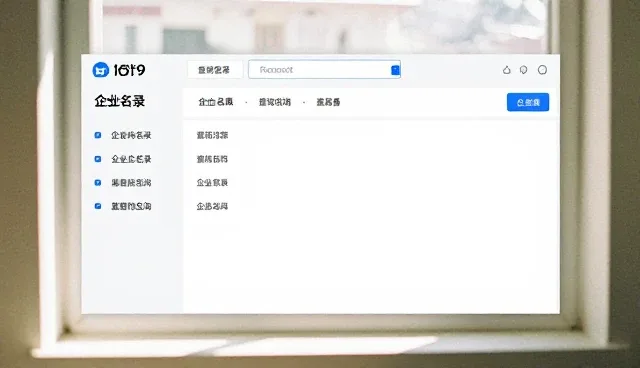Click the blue search icon inside the search field
The width and height of the screenshot is (640, 368).
click(395, 70)
